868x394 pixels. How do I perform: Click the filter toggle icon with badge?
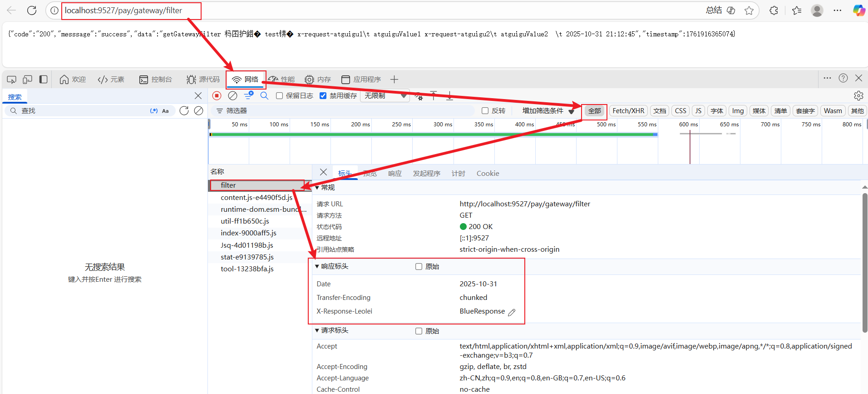248,95
